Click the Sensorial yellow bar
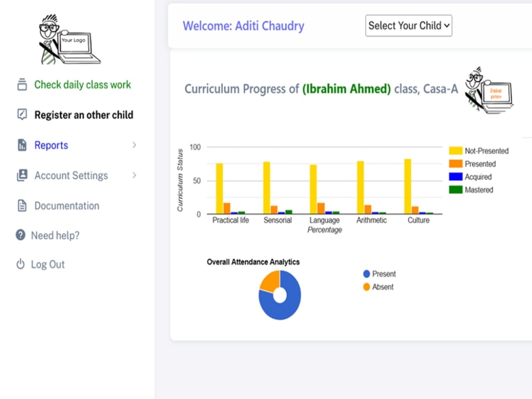Image resolution: width=532 pixels, height=399 pixels. [x=267, y=188]
